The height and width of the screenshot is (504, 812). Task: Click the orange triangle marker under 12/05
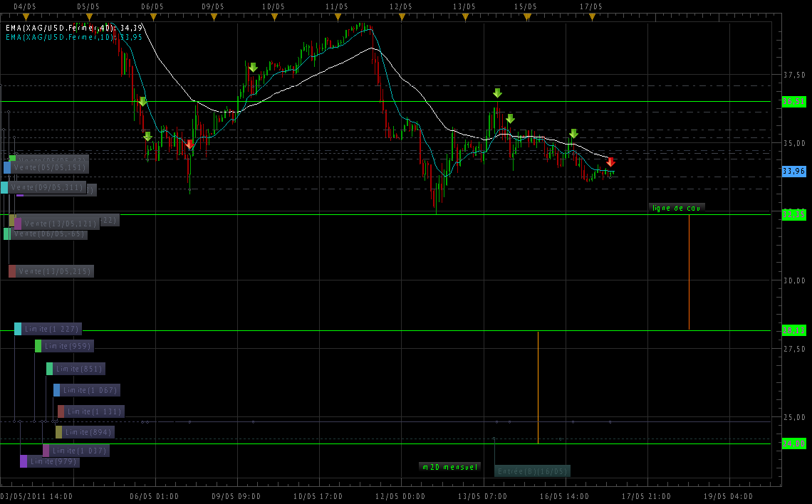point(402,16)
